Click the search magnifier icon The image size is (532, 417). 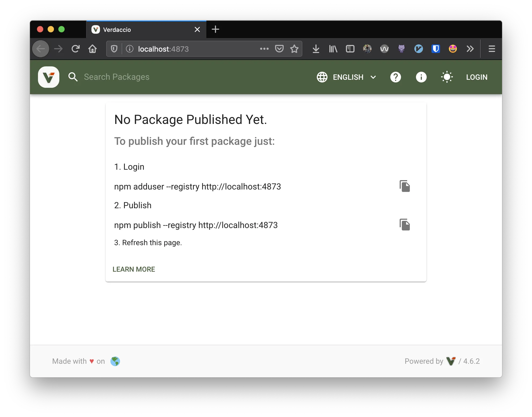(73, 77)
